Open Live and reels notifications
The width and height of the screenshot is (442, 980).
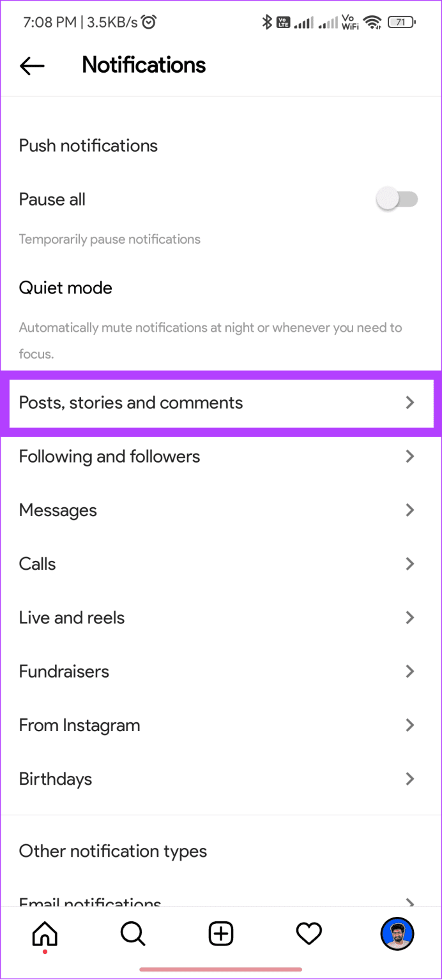[220, 617]
